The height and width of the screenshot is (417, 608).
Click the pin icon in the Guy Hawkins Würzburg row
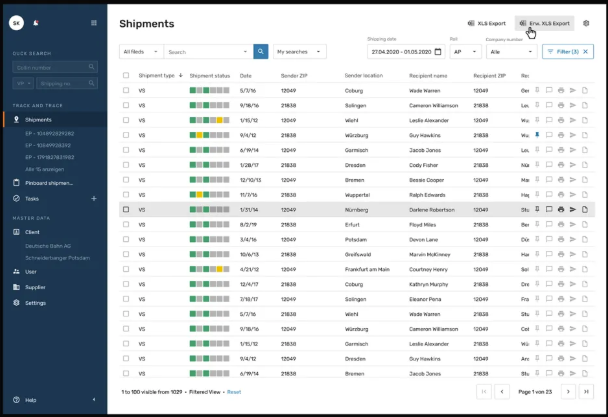pyautogui.click(x=537, y=135)
